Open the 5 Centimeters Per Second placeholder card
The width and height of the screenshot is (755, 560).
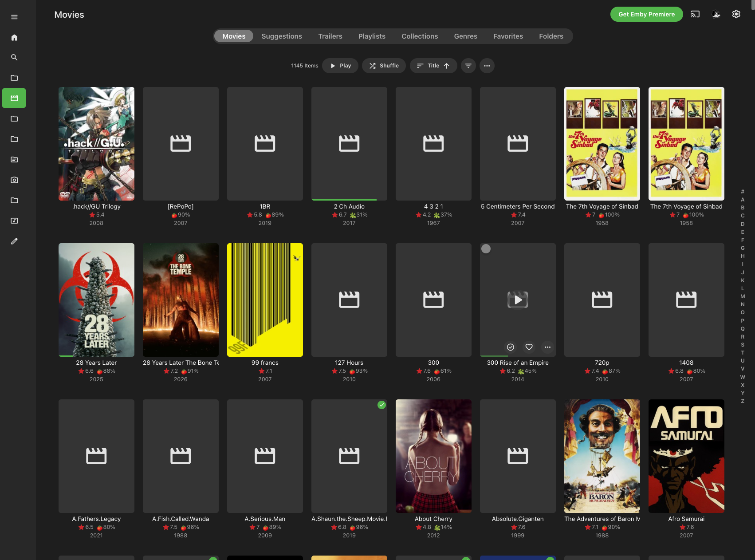(518, 144)
